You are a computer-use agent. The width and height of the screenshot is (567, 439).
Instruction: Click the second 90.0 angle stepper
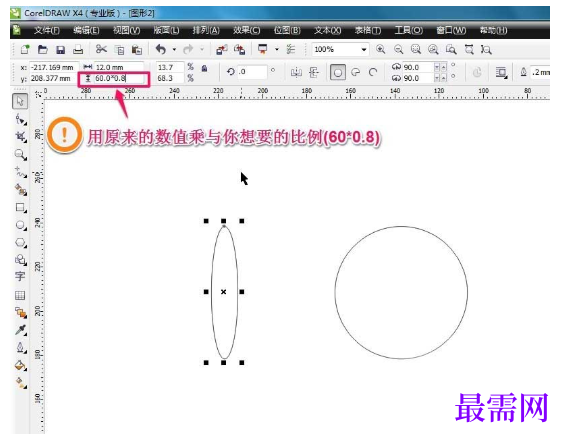tap(440, 78)
